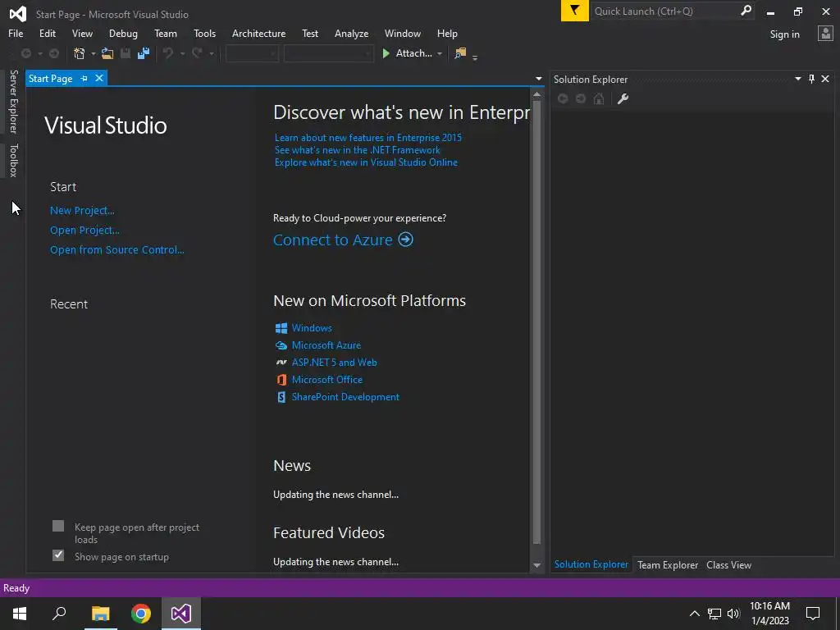Toggle Keep page open after project loads

click(58, 526)
